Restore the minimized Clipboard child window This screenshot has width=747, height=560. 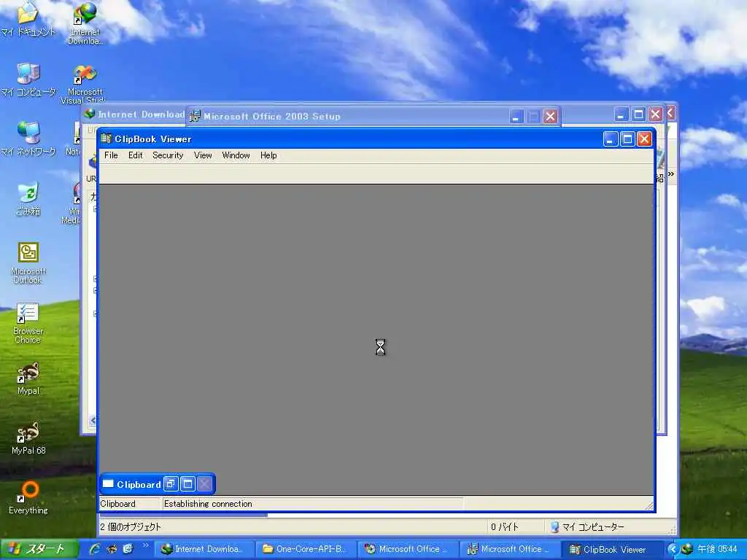[x=171, y=484]
